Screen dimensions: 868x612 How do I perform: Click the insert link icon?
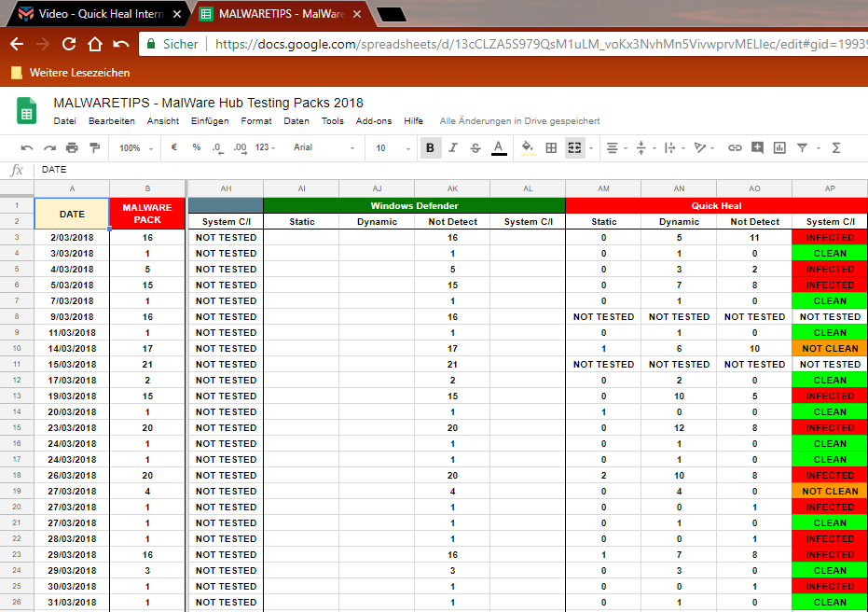coord(735,147)
